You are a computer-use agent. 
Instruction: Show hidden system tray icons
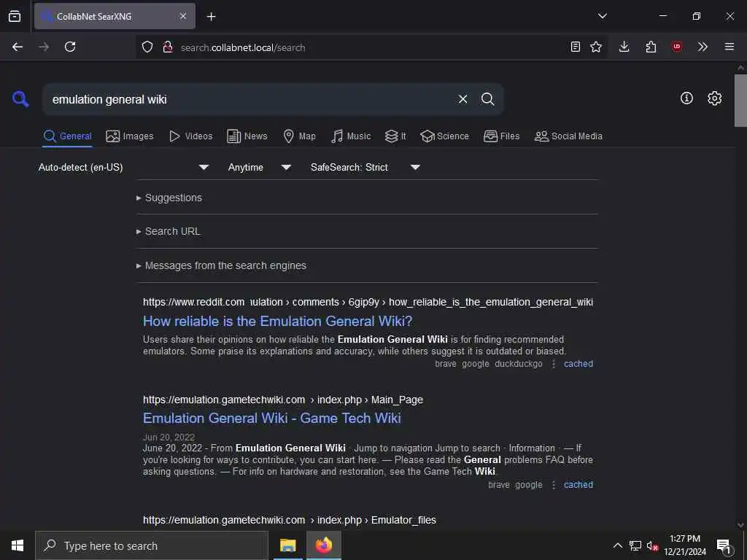pyautogui.click(x=617, y=545)
